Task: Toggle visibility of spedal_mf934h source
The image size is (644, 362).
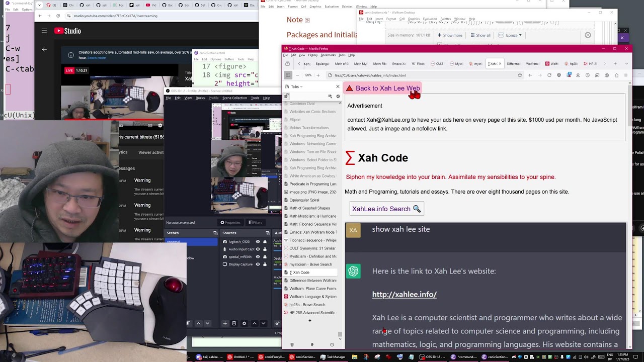Action: click(x=258, y=257)
